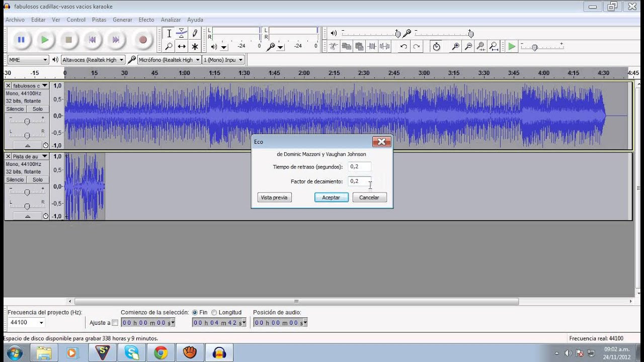The height and width of the screenshot is (362, 644).
Task: Click the Redo arrow icon
Action: click(417, 46)
